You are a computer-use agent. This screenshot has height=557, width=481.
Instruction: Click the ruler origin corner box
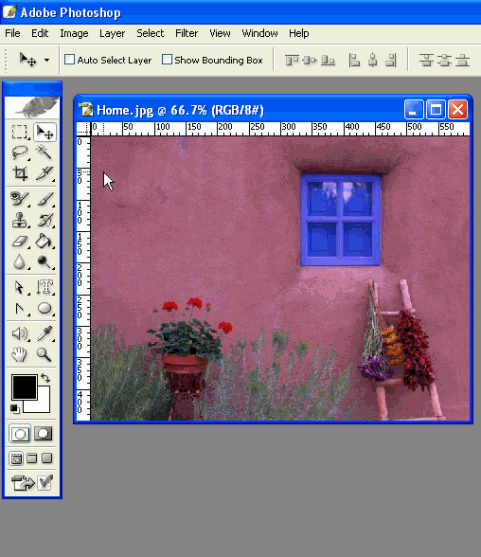(x=84, y=129)
